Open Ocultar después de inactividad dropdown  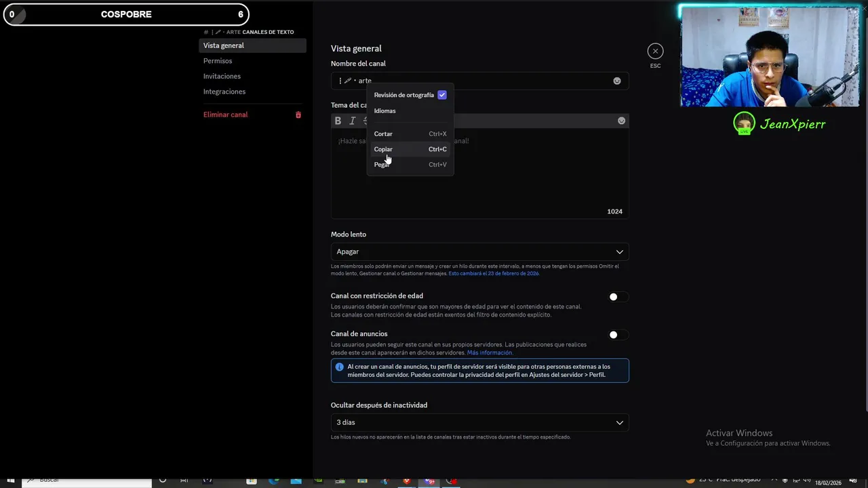pyautogui.click(x=480, y=422)
